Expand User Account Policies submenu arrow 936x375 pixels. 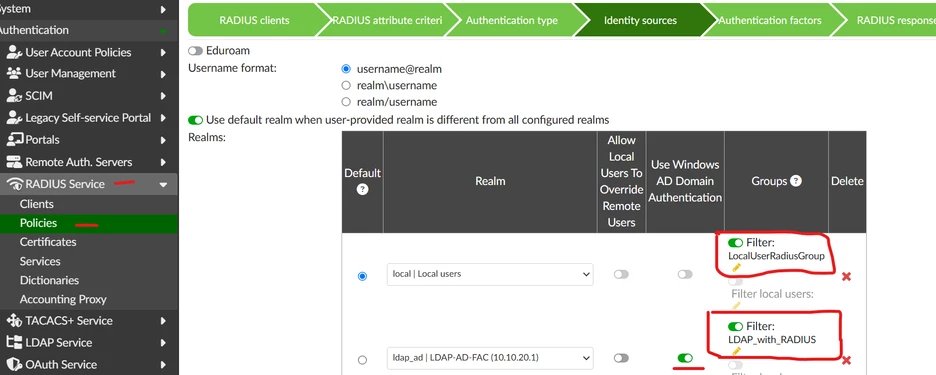[x=163, y=53]
